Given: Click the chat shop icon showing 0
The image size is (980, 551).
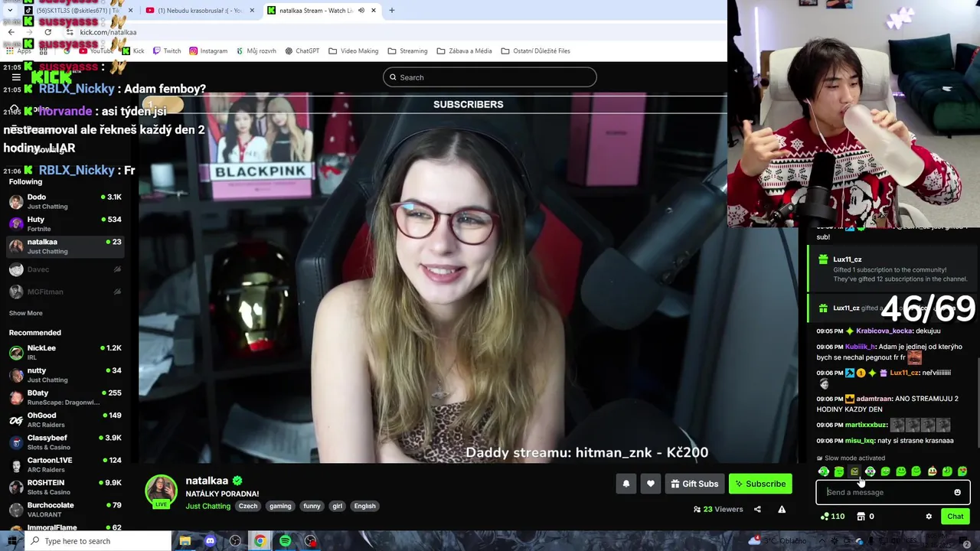Looking at the screenshot, I should click(865, 517).
